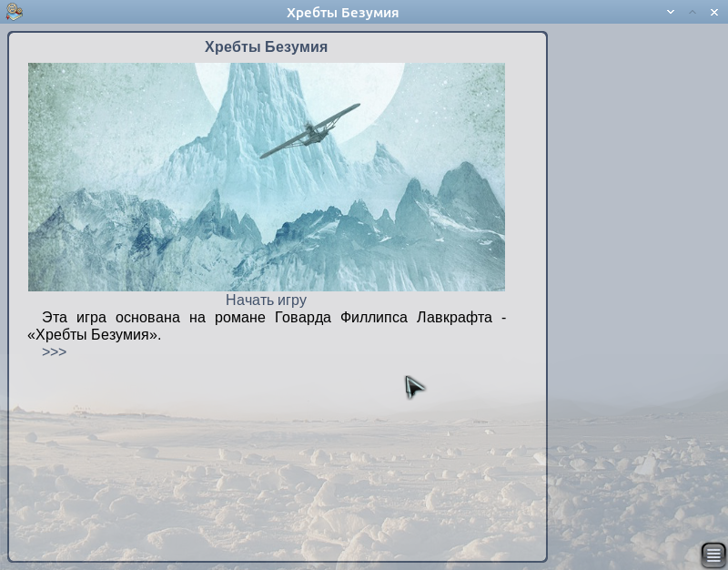Minimize the window with the down chevron
This screenshot has height=570, width=728.
coord(671,12)
